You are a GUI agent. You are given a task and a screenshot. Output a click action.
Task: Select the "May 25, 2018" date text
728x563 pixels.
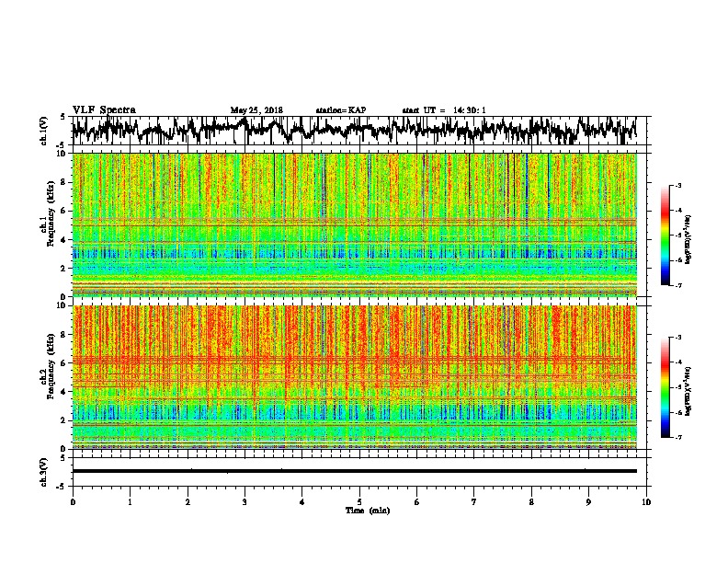coord(256,110)
